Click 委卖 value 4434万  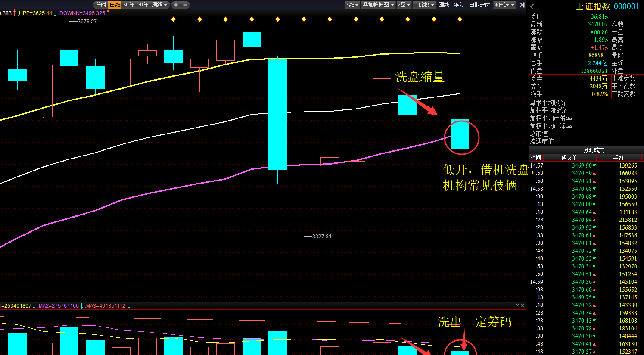598,79
